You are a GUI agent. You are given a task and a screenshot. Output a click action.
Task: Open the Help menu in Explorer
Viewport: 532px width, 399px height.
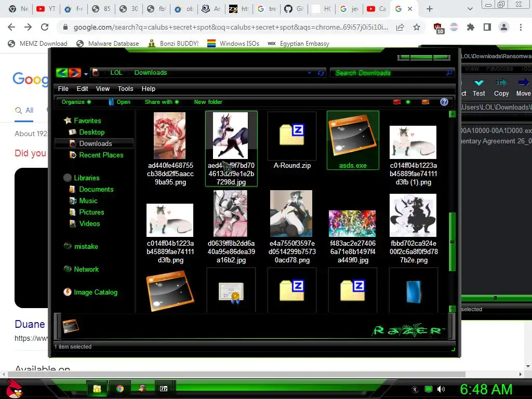coord(148,88)
